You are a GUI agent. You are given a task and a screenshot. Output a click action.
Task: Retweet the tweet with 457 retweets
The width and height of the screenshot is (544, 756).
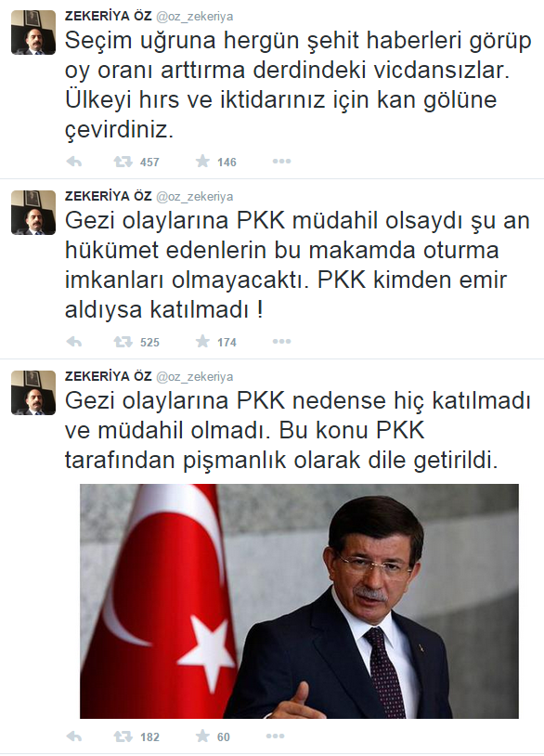(123, 162)
